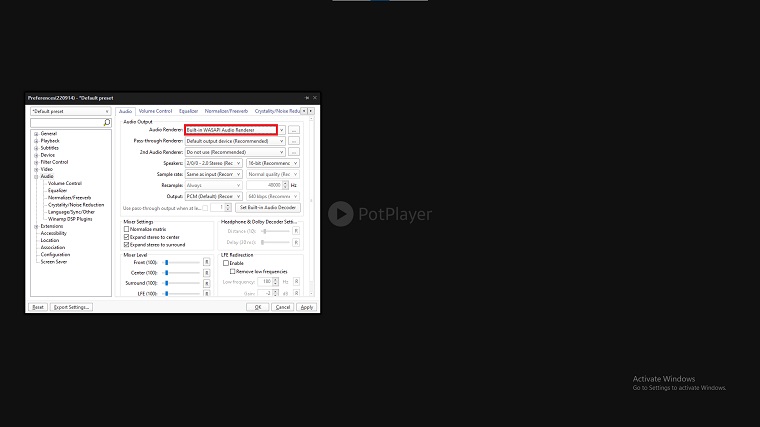
Task: Select Winamp DSP Plugins in tree
Action: (70, 219)
